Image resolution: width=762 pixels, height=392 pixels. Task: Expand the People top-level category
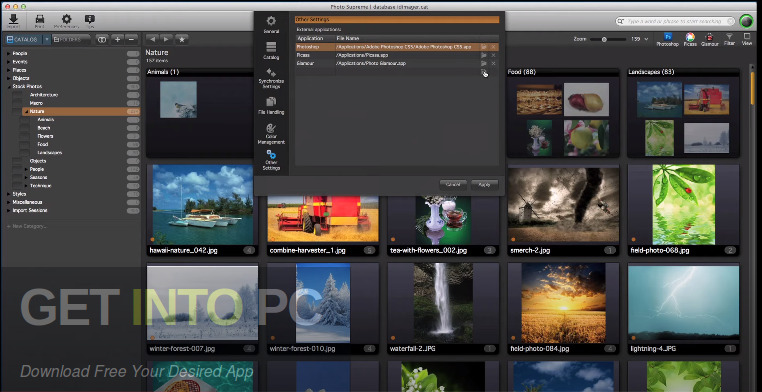(8, 53)
